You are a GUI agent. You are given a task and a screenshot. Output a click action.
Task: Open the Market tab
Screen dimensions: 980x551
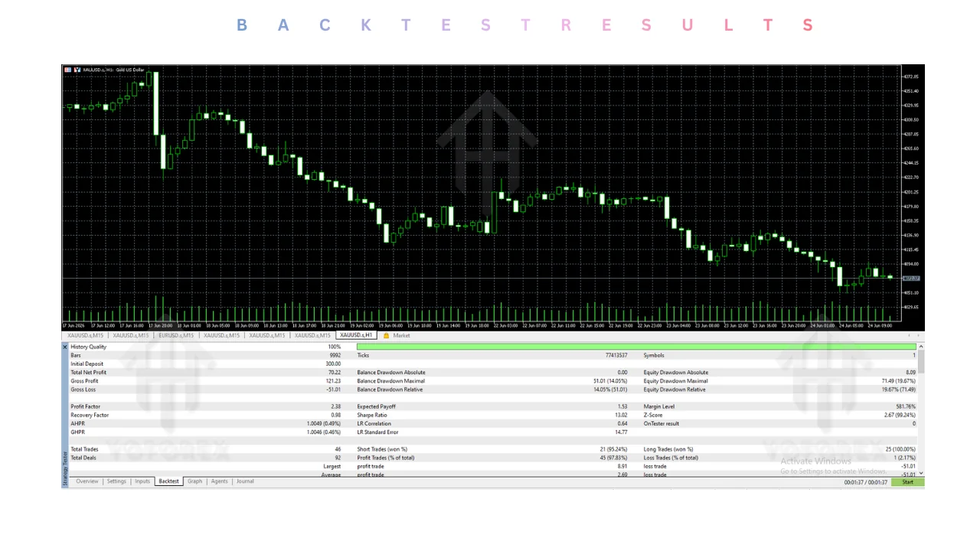pyautogui.click(x=401, y=335)
